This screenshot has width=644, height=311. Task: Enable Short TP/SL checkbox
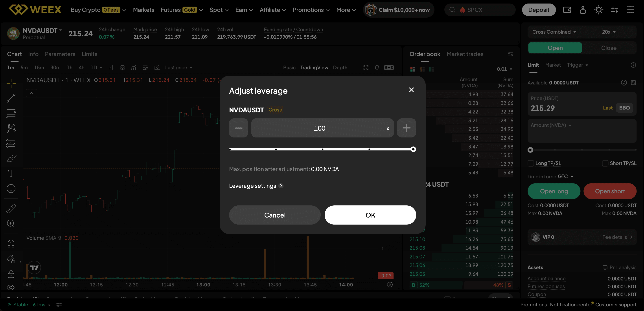pyautogui.click(x=605, y=163)
